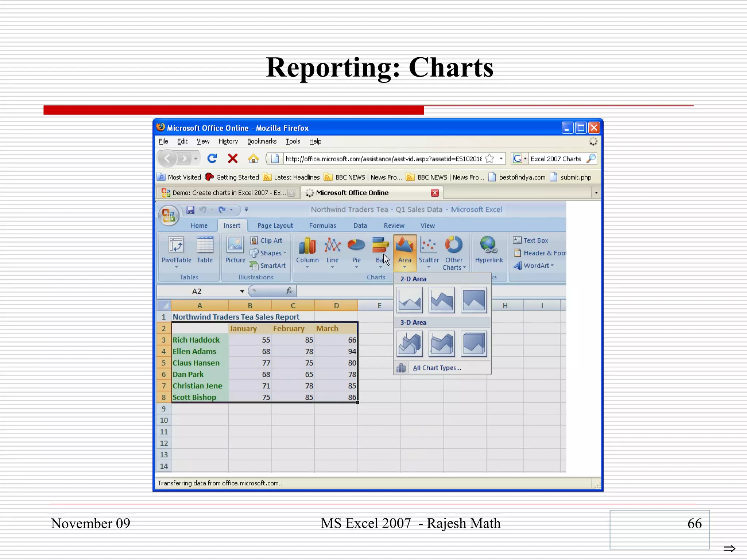The width and height of the screenshot is (747, 560).
Task: Open the Name Box dropdown arrow
Action: coord(242,291)
